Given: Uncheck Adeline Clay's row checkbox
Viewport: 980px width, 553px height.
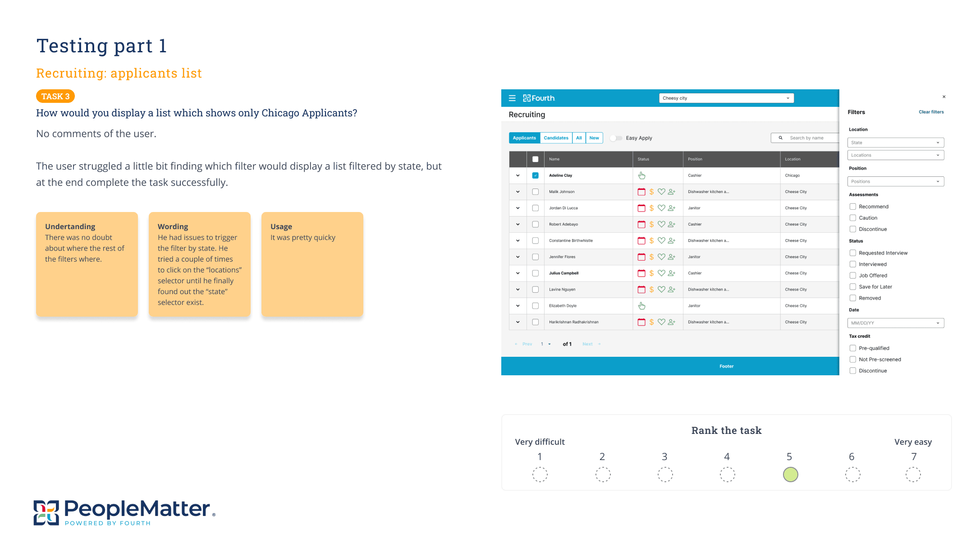Looking at the screenshot, I should coord(536,175).
